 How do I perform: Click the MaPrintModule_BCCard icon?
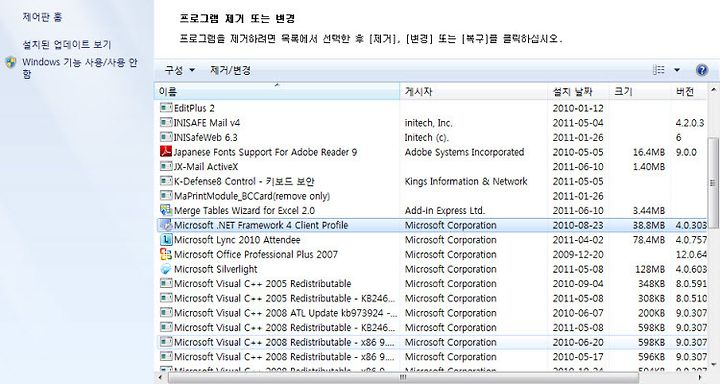[166, 196]
